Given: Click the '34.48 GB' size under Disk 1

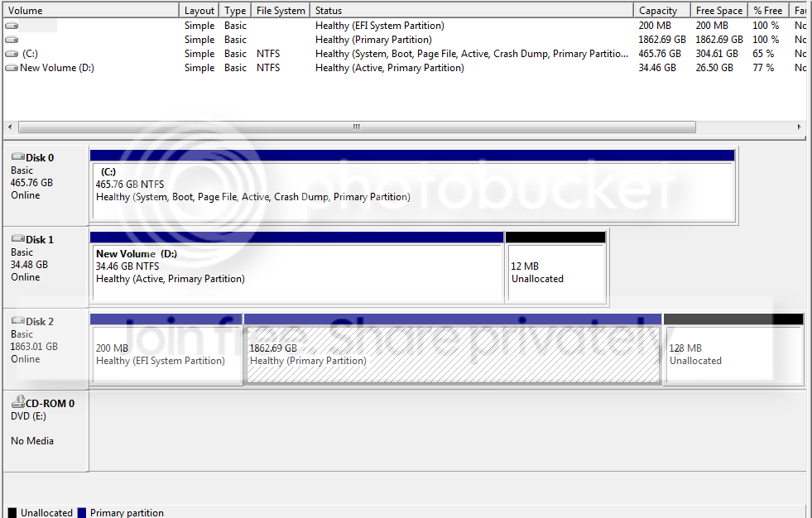Looking at the screenshot, I should [x=29, y=265].
